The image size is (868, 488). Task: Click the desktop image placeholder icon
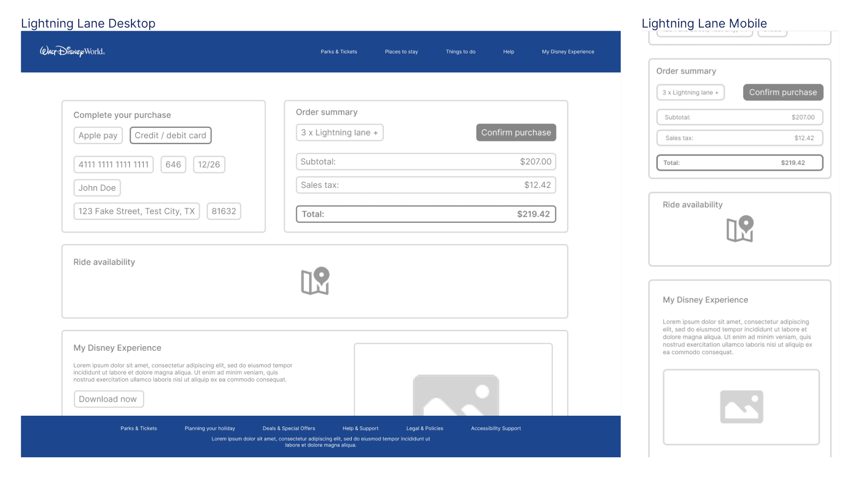point(456,395)
